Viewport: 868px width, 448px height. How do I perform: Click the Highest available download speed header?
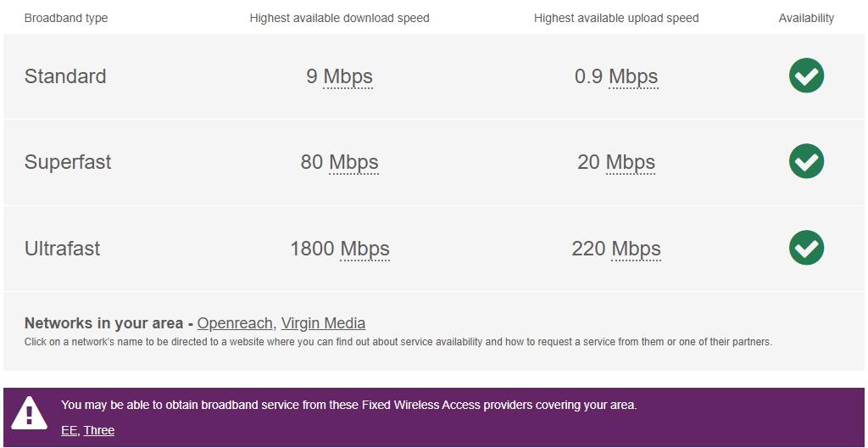coord(339,18)
